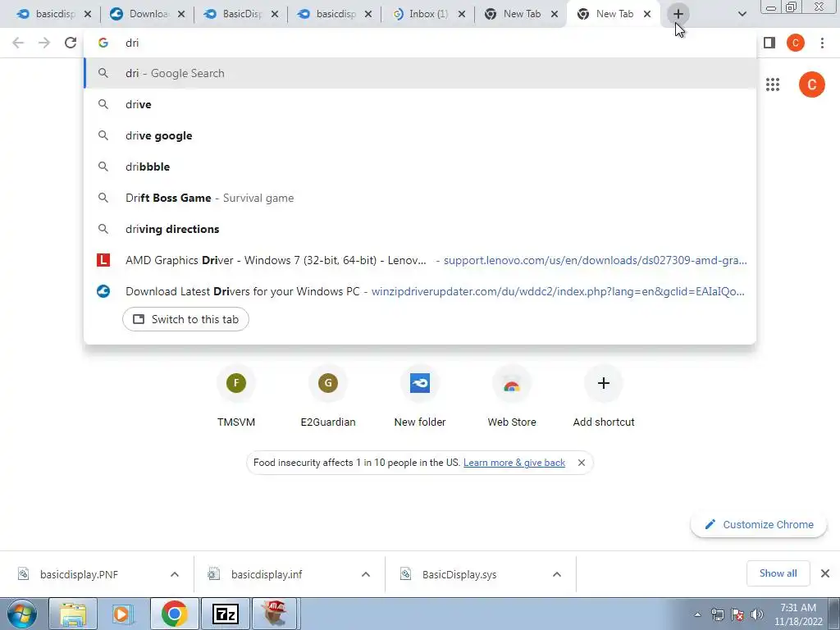Open the basicdisplay.PNF downloaded file
This screenshot has height=630, width=840.
pyautogui.click(x=79, y=574)
